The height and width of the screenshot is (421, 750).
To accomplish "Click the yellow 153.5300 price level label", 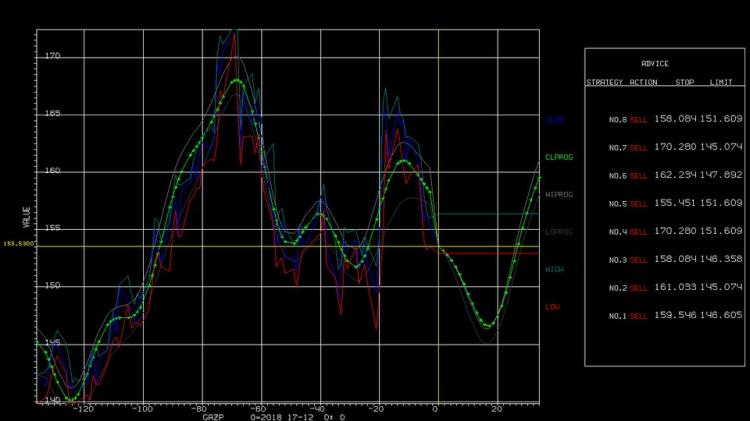I will tap(19, 244).
